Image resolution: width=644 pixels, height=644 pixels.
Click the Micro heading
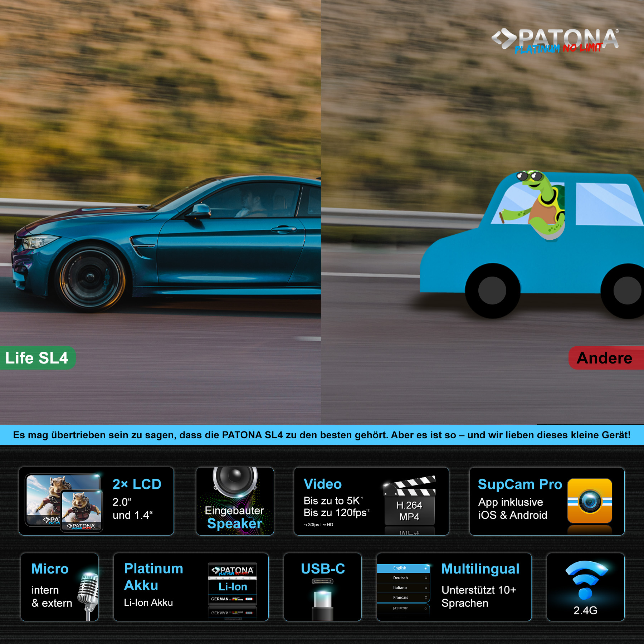[50, 569]
